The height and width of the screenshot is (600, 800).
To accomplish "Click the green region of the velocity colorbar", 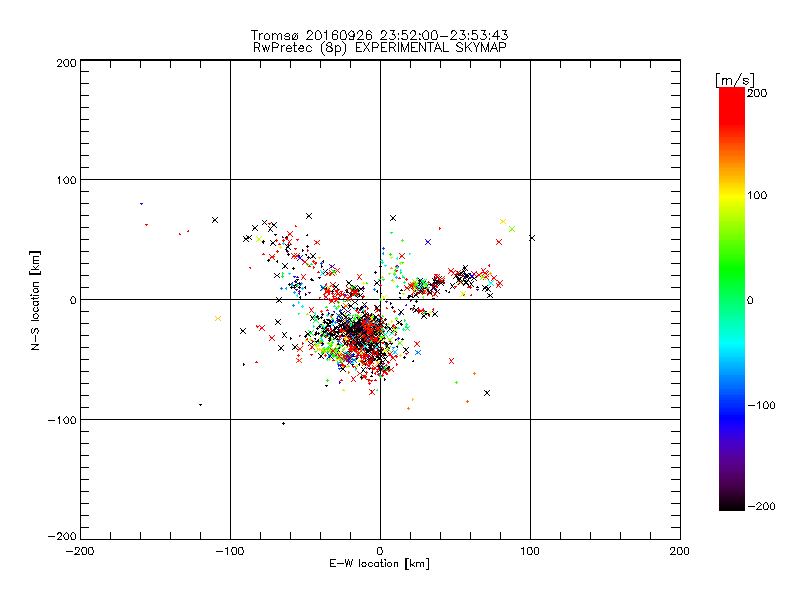I will pyautogui.click(x=732, y=270).
